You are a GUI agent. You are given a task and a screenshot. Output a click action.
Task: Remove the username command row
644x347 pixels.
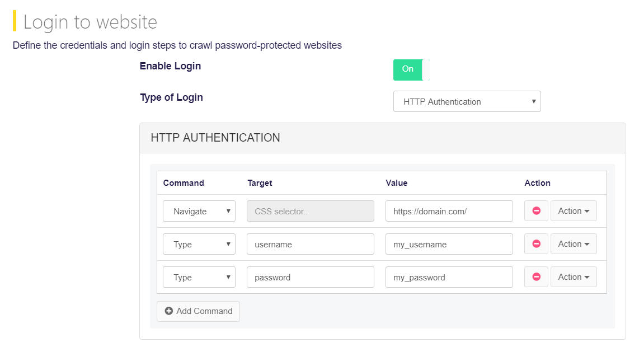(536, 244)
